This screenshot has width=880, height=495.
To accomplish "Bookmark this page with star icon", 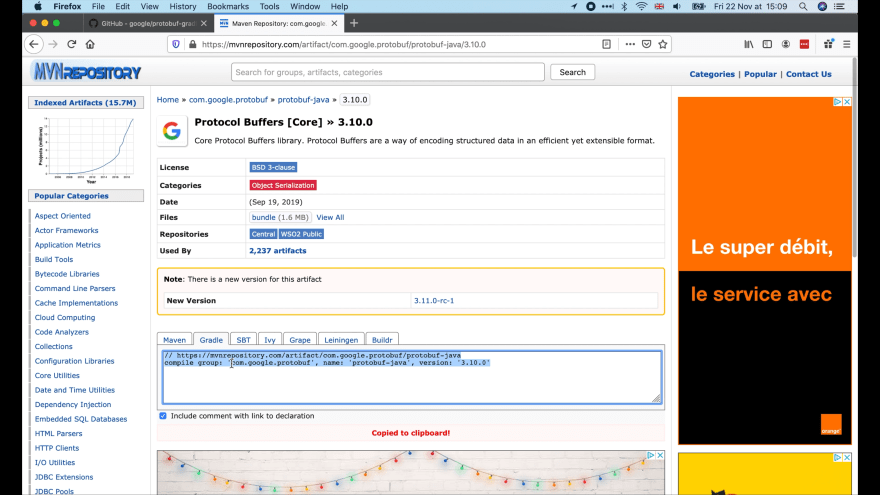I will click(x=663, y=44).
